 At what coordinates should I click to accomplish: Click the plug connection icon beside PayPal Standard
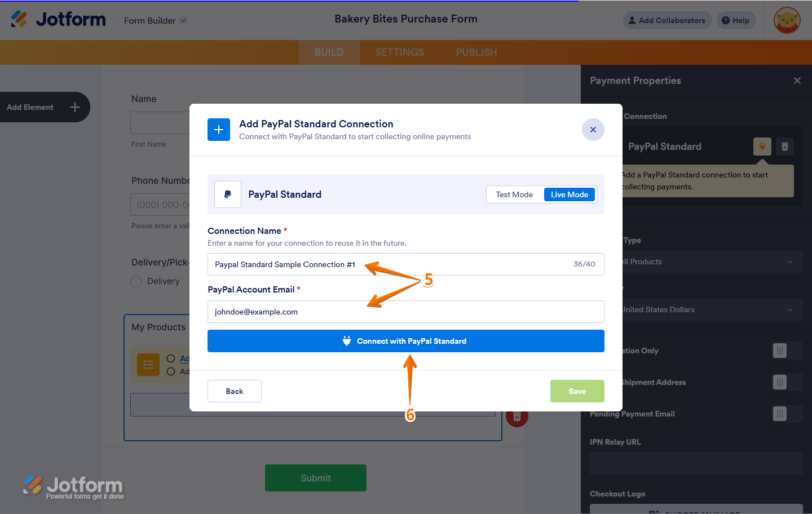[x=762, y=147]
